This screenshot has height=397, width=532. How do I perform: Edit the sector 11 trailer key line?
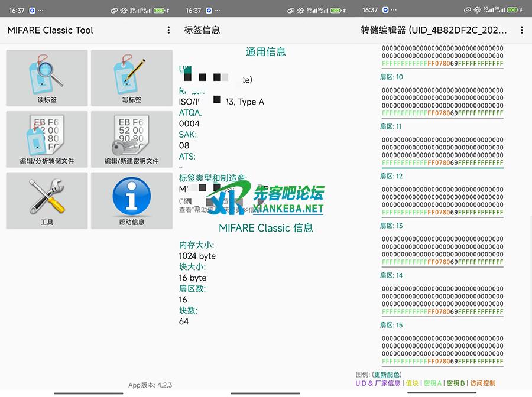point(443,163)
